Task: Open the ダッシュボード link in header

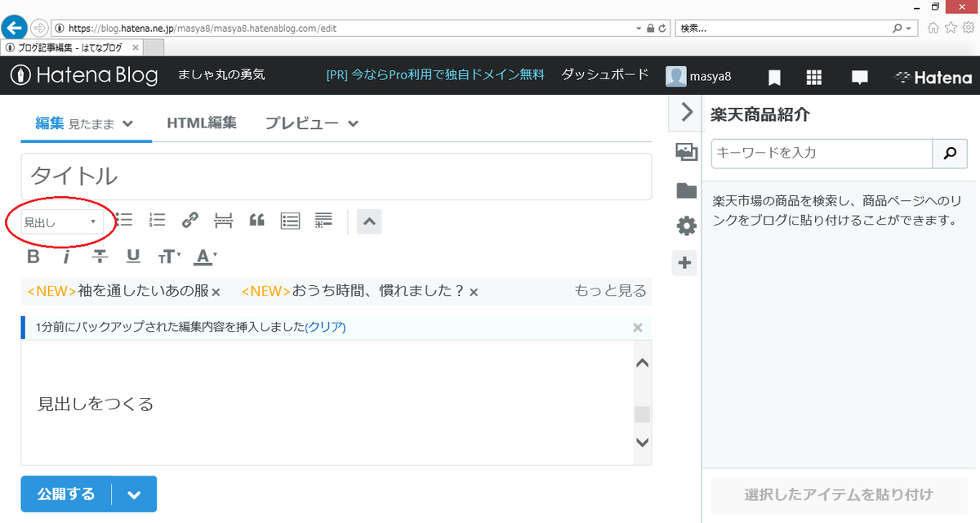Action: (605, 74)
